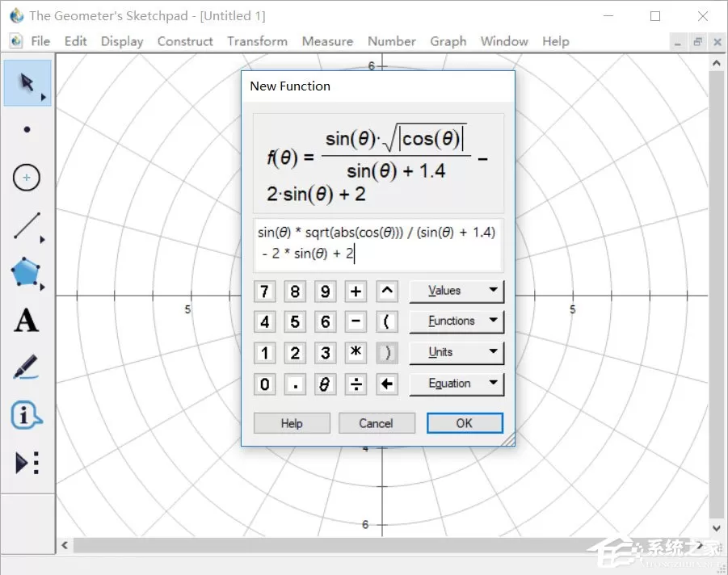Close the inner document window
Image resolution: width=728 pixels, height=575 pixels.
pos(717,42)
